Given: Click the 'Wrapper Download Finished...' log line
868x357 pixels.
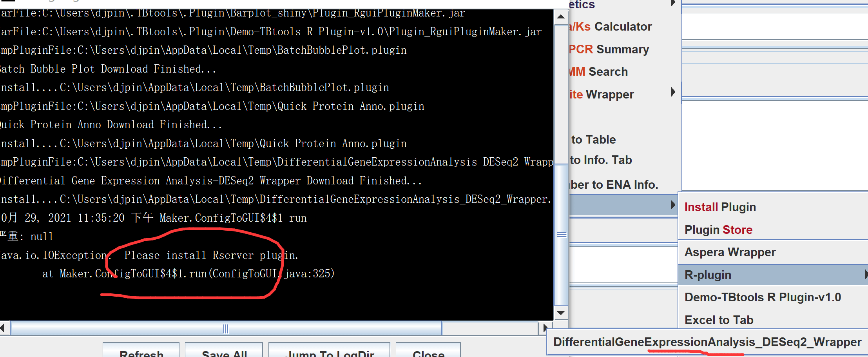Looking at the screenshot, I should [x=211, y=181].
